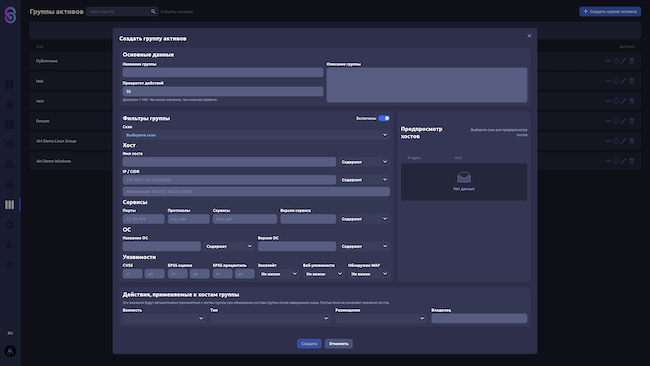Click the Приоритет действий field
This screenshot has height=366, width=650.
[223, 91]
